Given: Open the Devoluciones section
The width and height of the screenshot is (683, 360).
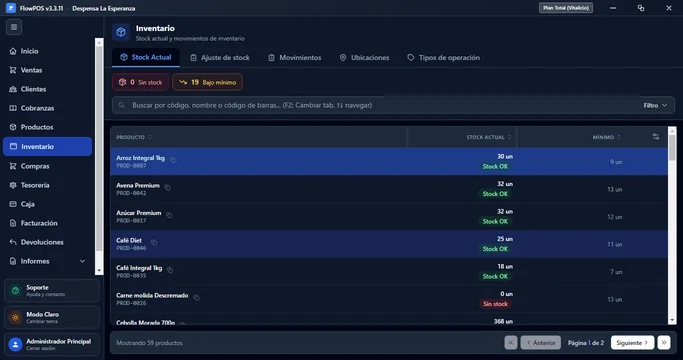Looking at the screenshot, I should coord(47,242).
